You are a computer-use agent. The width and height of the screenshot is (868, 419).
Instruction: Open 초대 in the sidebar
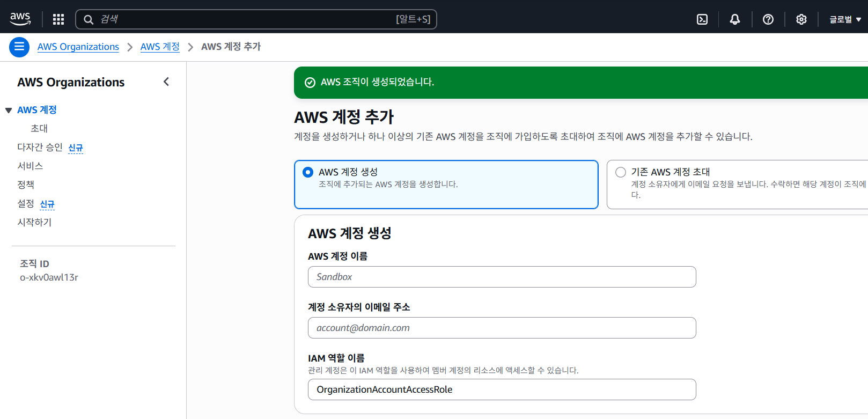point(39,129)
